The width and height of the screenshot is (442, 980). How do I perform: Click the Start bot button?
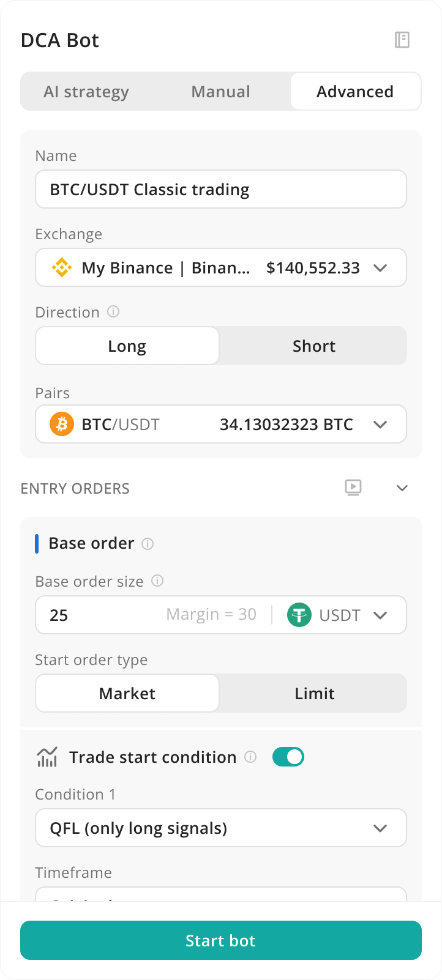pos(221,940)
